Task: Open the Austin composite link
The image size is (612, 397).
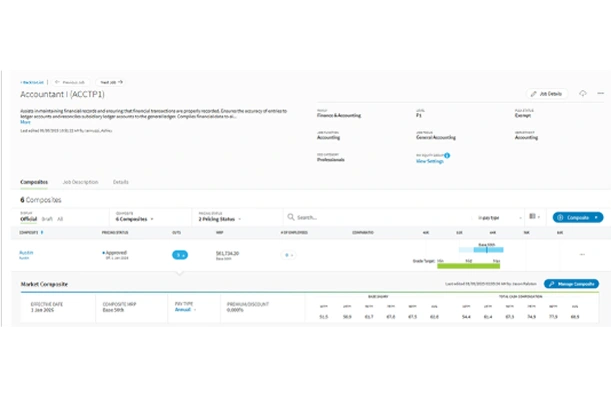Action: (26, 253)
